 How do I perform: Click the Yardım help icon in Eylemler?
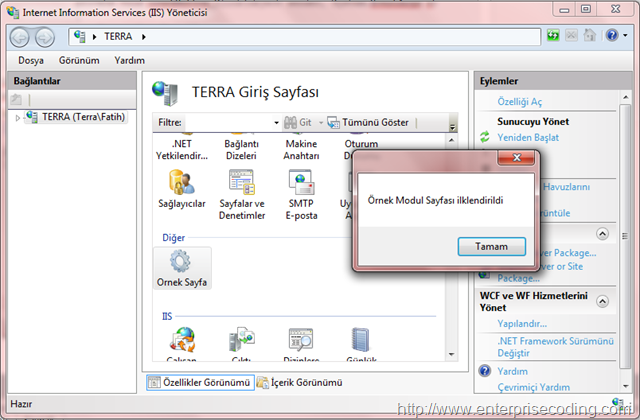coord(484,371)
